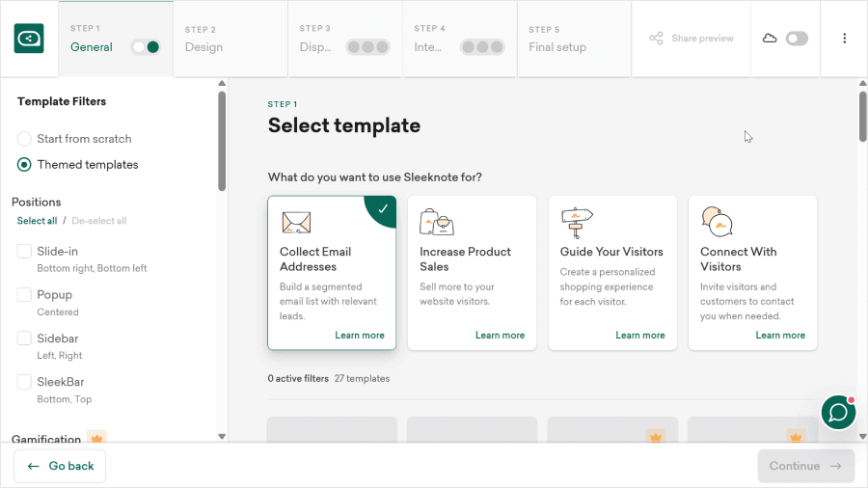Open the Step 1 General tab

point(116,39)
